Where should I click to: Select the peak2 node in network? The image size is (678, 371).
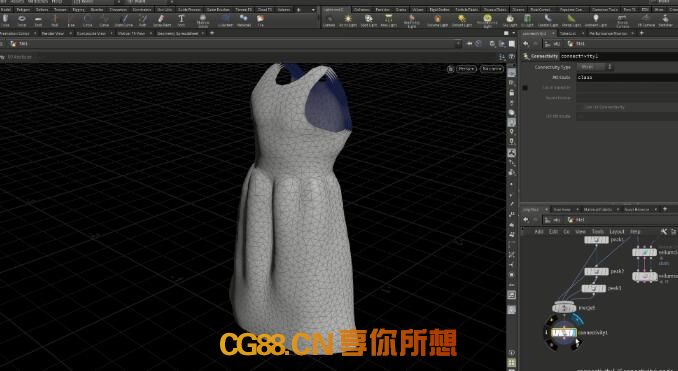point(596,272)
